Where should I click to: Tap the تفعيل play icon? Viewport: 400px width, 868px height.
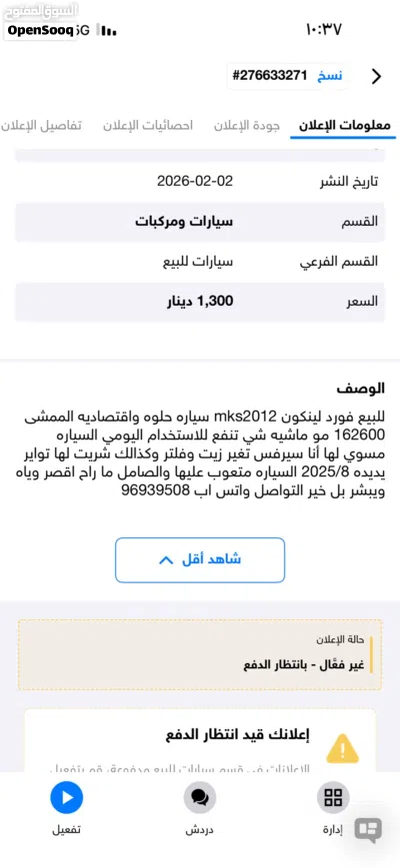pos(66,798)
